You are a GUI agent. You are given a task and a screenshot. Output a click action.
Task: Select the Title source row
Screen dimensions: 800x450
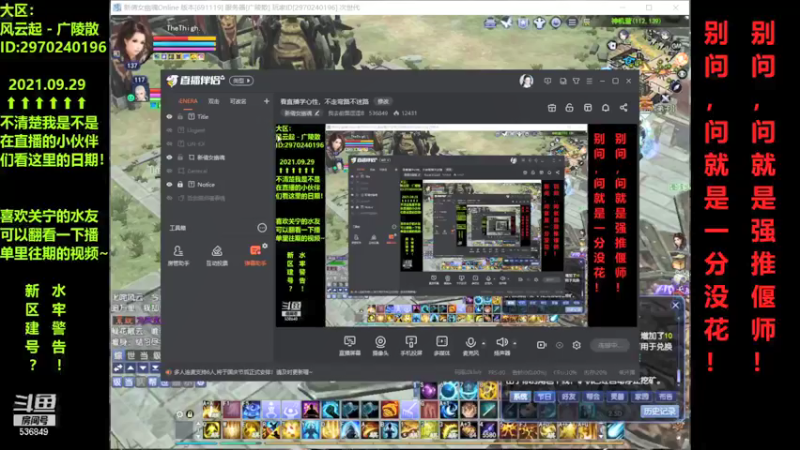[x=217, y=116]
